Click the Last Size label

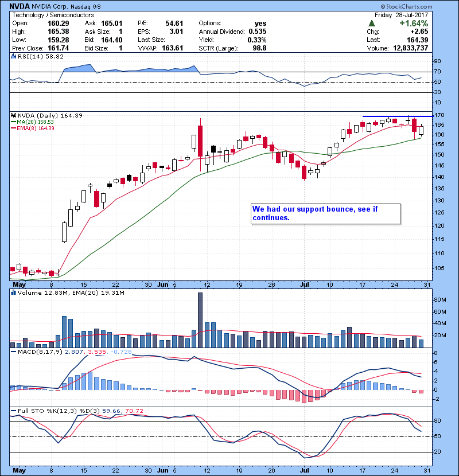(x=151, y=40)
